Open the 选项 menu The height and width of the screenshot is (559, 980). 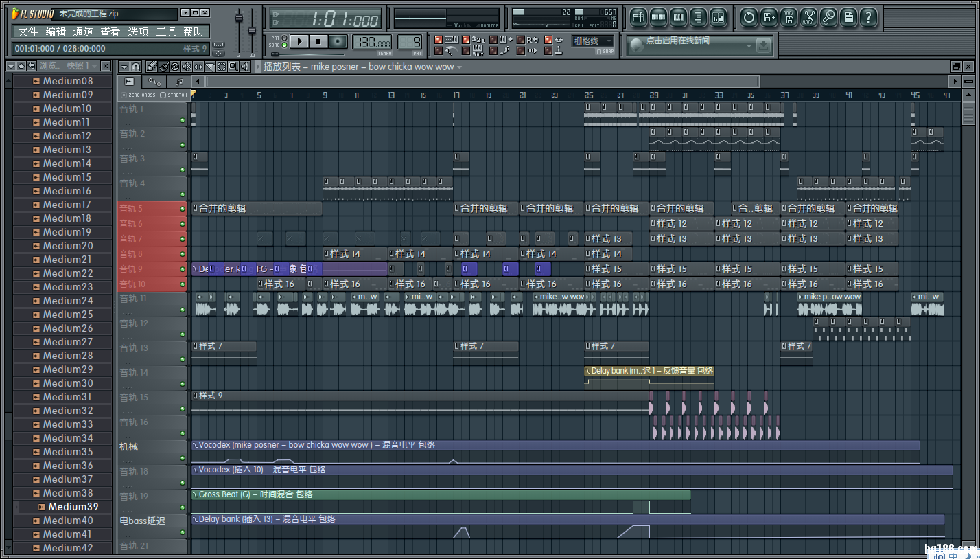(x=138, y=32)
